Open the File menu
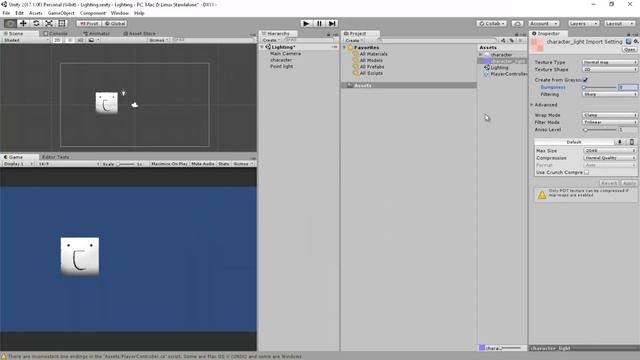Image resolution: width=640 pixels, height=360 pixels. [x=6, y=13]
